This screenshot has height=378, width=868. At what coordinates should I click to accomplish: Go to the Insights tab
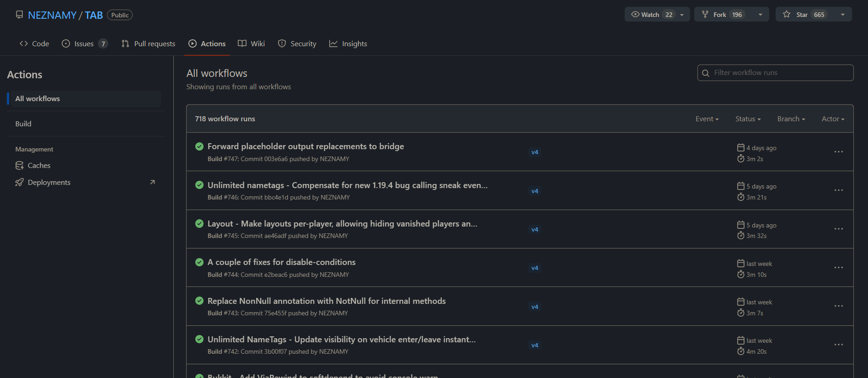coord(348,44)
